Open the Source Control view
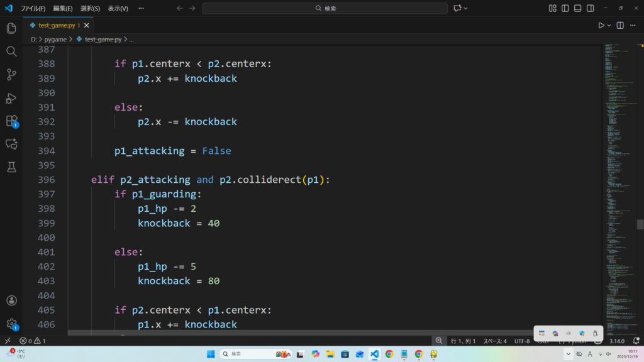This screenshot has height=362, width=644. pyautogui.click(x=11, y=75)
